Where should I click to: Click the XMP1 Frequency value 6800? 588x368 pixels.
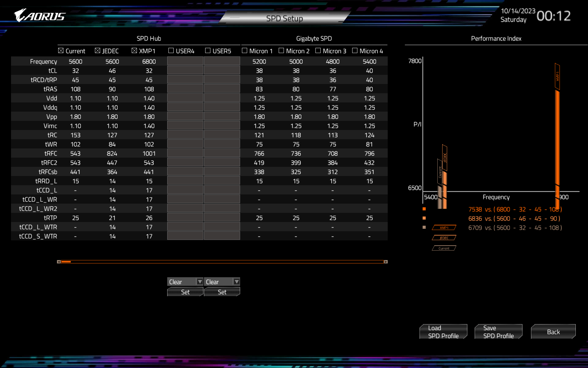coord(149,61)
